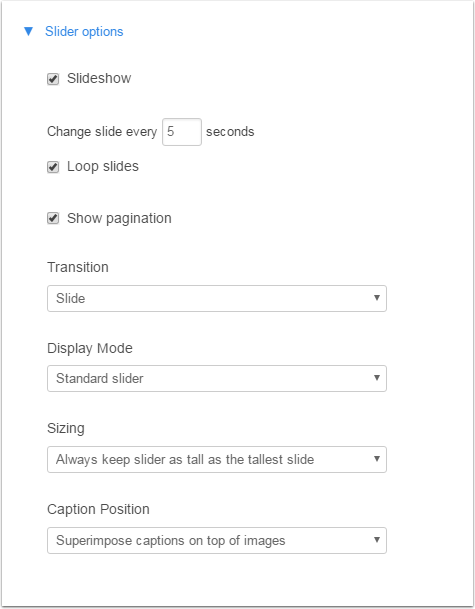Viewport: 475px width, 609px height.
Task: Open the Transition dropdown showing Slide
Action: pyautogui.click(x=217, y=298)
